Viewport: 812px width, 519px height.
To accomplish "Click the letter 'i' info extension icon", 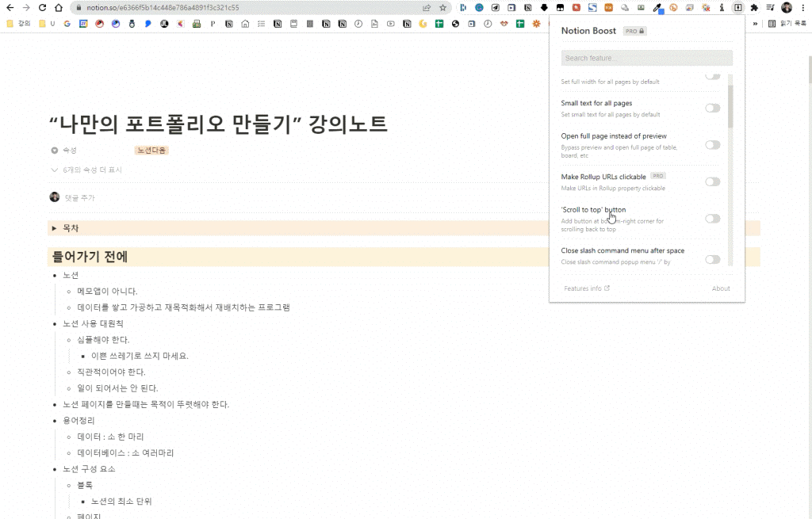I will 722,8.
